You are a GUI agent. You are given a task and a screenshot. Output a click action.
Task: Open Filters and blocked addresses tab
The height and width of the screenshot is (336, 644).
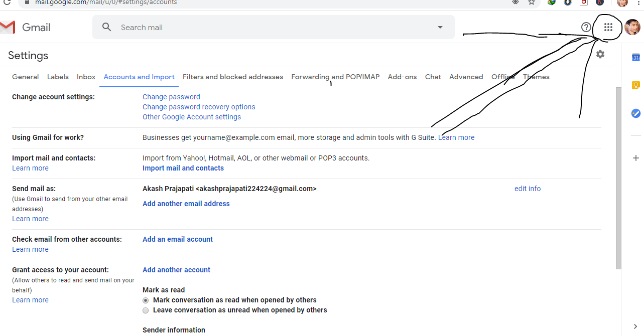[233, 77]
